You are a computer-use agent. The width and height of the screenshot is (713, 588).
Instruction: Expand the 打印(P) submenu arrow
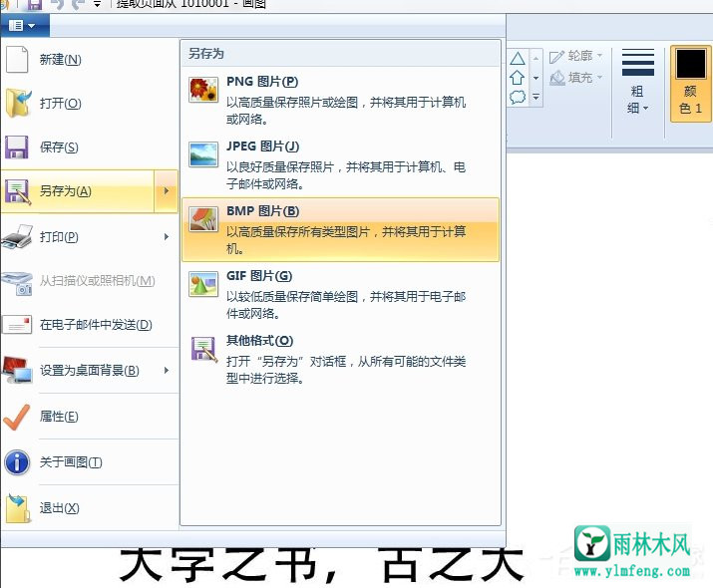pos(167,237)
